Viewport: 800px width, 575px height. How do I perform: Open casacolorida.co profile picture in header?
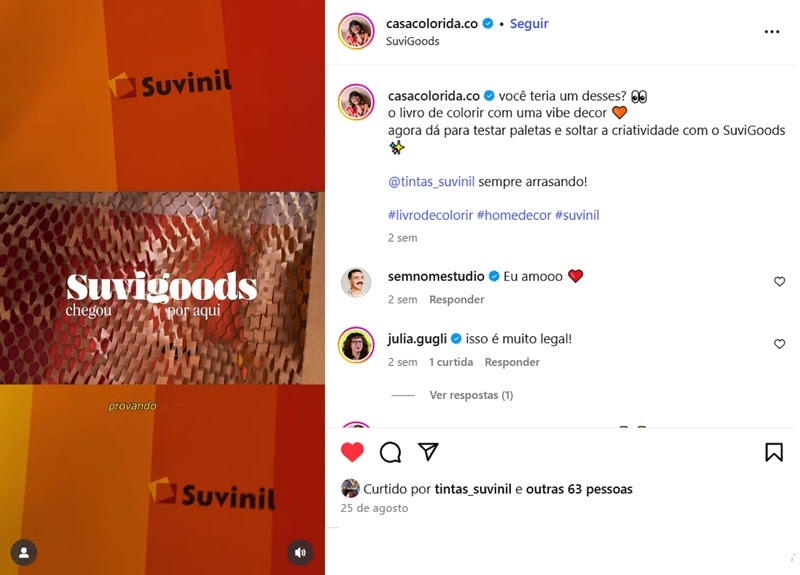tap(356, 31)
